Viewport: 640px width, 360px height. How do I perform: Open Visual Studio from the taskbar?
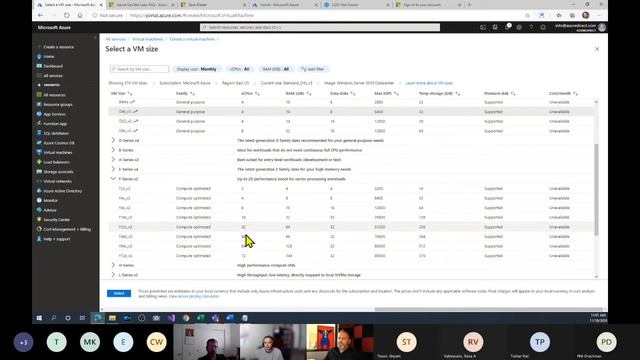tap(171, 318)
